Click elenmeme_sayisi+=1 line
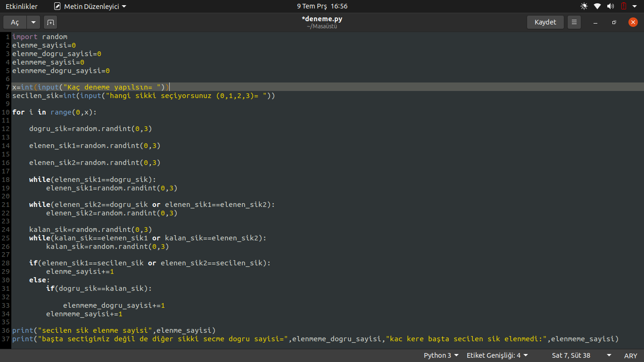This screenshot has width=644, height=362. tap(84, 314)
